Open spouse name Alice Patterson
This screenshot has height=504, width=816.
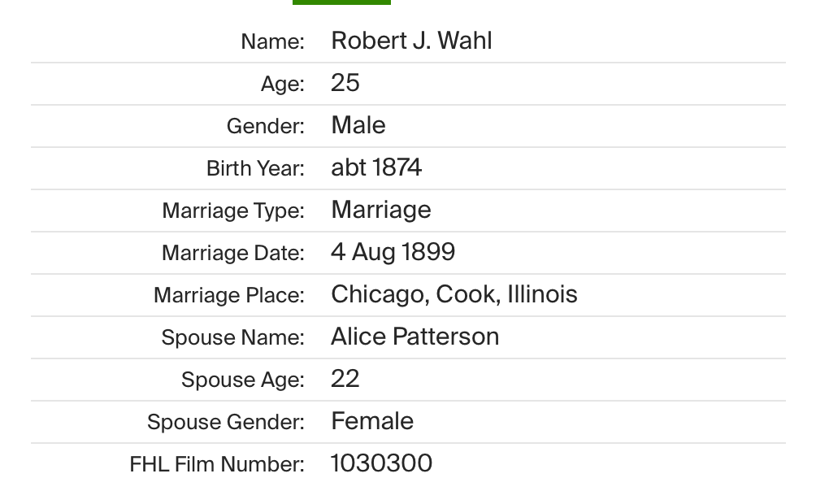click(x=415, y=337)
